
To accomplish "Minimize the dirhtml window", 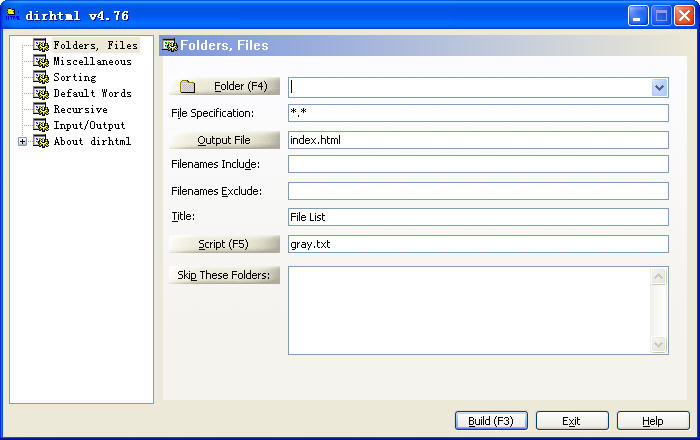I will coord(638,16).
